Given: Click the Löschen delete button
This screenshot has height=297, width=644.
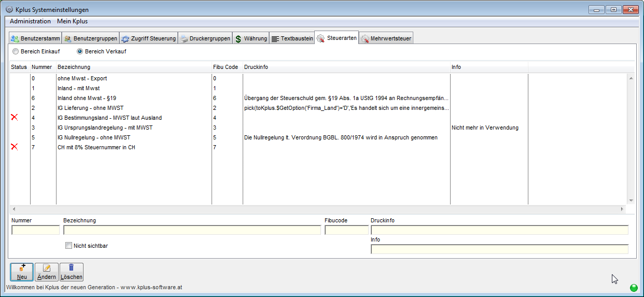Looking at the screenshot, I should (72, 272).
